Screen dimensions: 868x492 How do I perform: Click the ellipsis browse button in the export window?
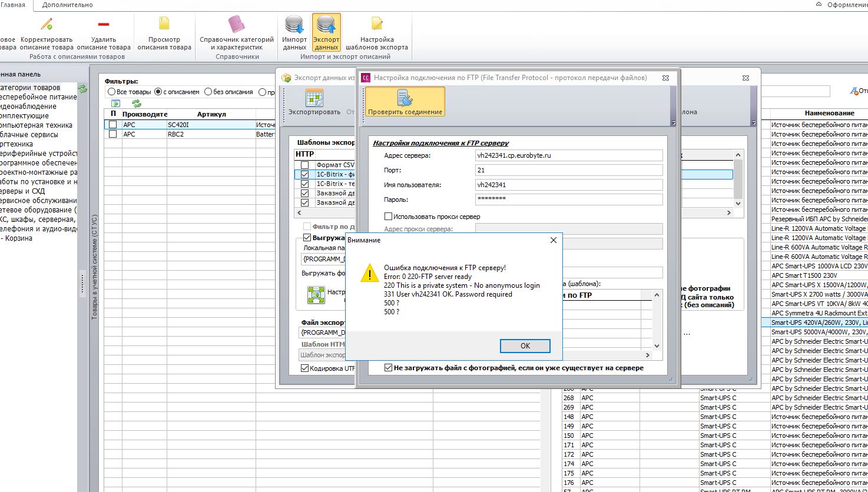pyautogui.click(x=687, y=333)
